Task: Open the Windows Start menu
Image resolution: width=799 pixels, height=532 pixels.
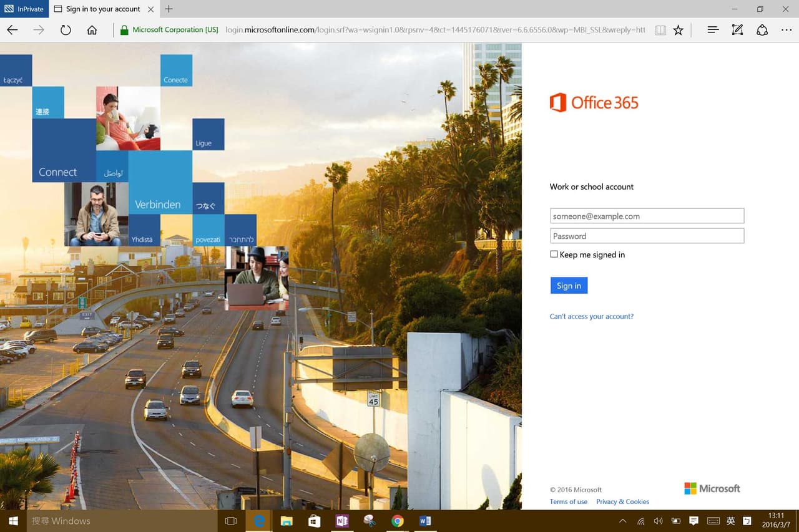Action: pyautogui.click(x=13, y=521)
